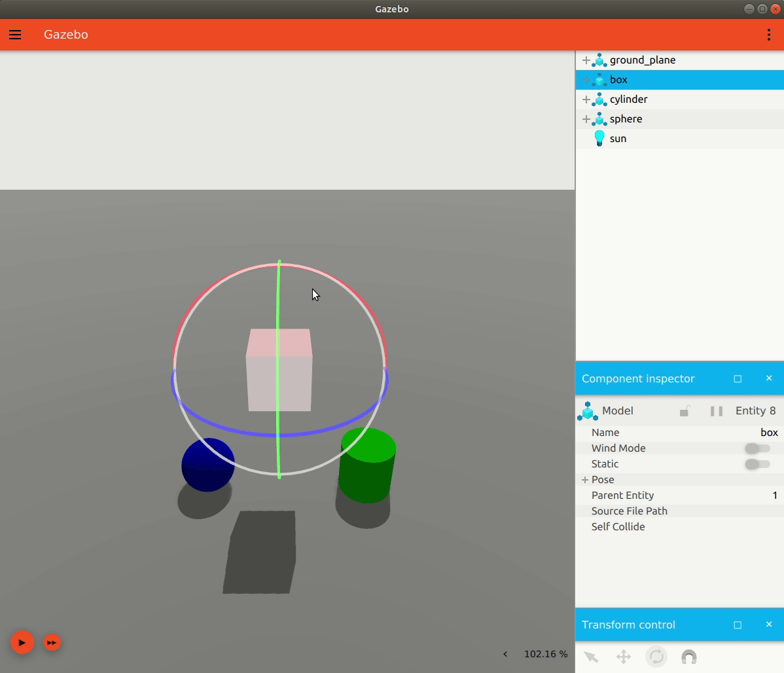Image resolution: width=784 pixels, height=673 pixels.
Task: Expand the sphere entity tree row
Action: (x=586, y=119)
